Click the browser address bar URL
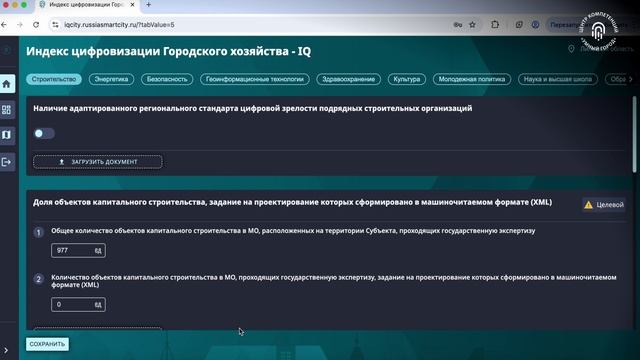Viewport: 640px width, 360px height. click(x=119, y=25)
